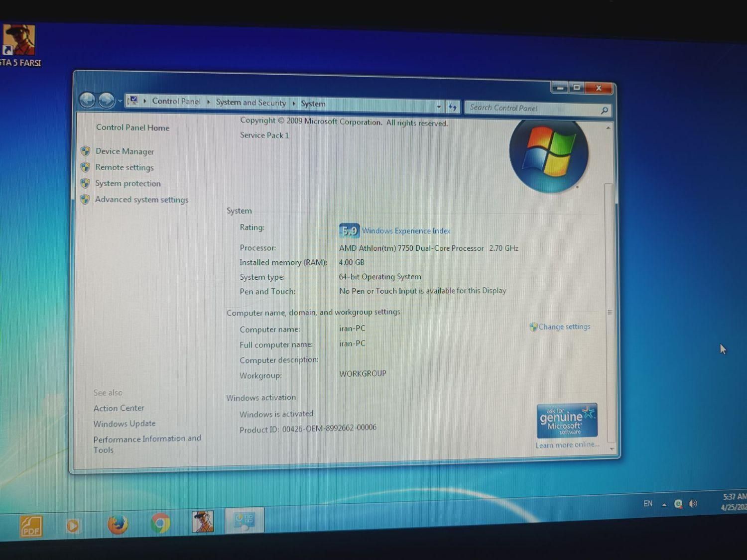The image size is (747, 560).
Task: Click the volume speaker icon in the tray
Action: 693,504
